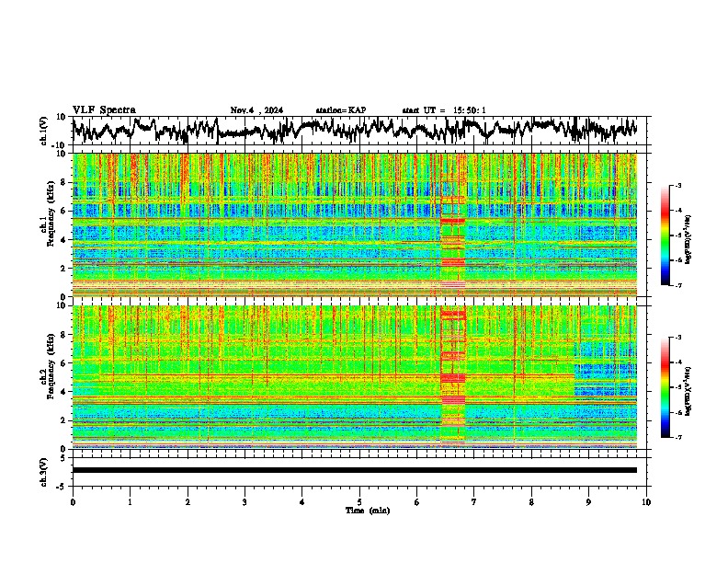Click time axis tick label '9'

coord(588,502)
